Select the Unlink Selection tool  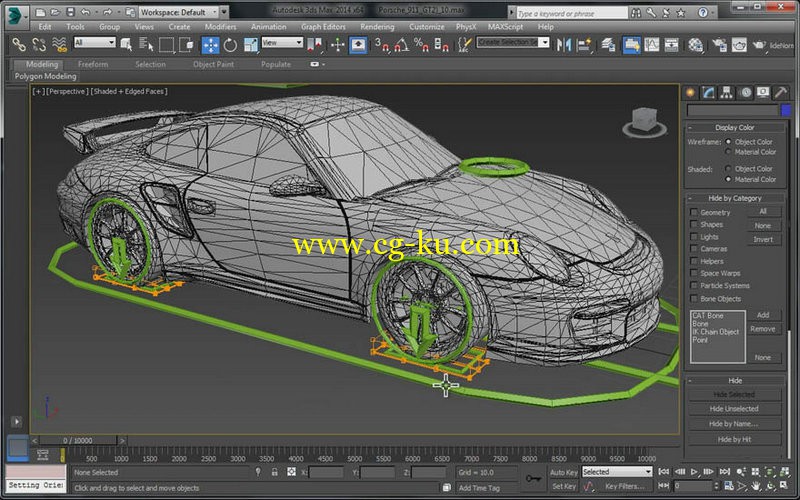39,45
